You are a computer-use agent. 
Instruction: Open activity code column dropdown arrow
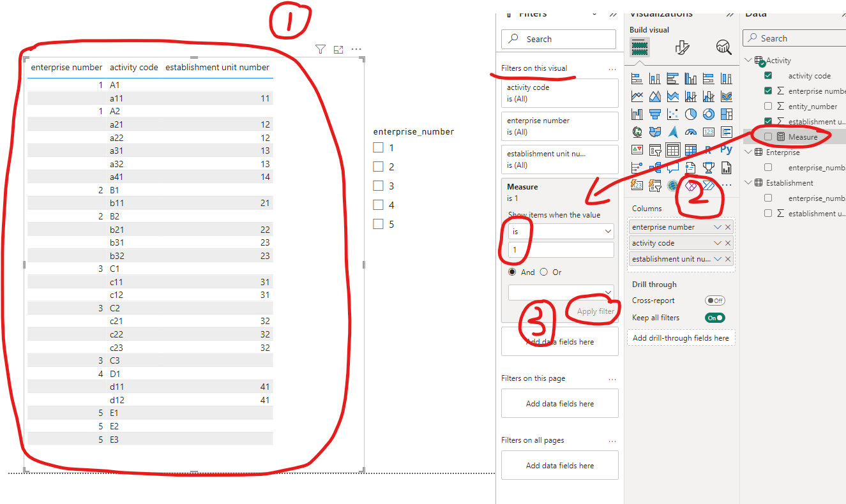click(x=718, y=243)
